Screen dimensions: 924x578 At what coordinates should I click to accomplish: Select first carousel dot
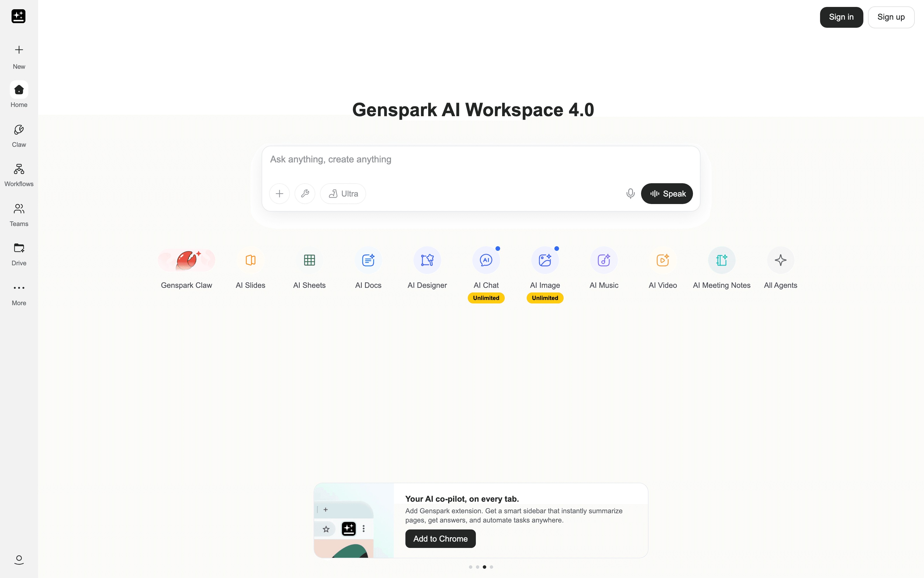pyautogui.click(x=470, y=567)
